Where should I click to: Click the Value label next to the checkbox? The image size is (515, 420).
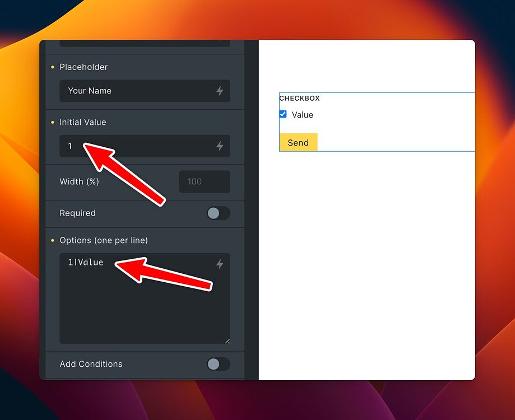point(303,115)
